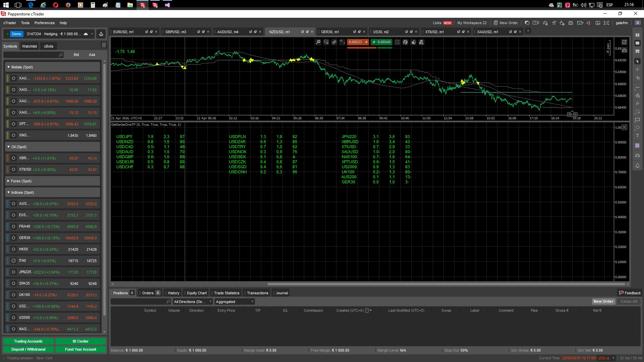The height and width of the screenshot is (362, 644).
Task: Click the zoom-in magnifier on chart toolbar
Action: pos(318,42)
